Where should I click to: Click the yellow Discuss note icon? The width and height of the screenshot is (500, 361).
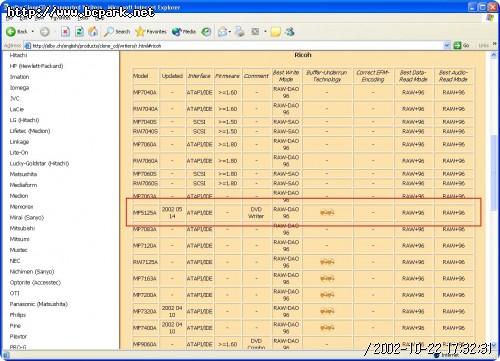coord(275,32)
